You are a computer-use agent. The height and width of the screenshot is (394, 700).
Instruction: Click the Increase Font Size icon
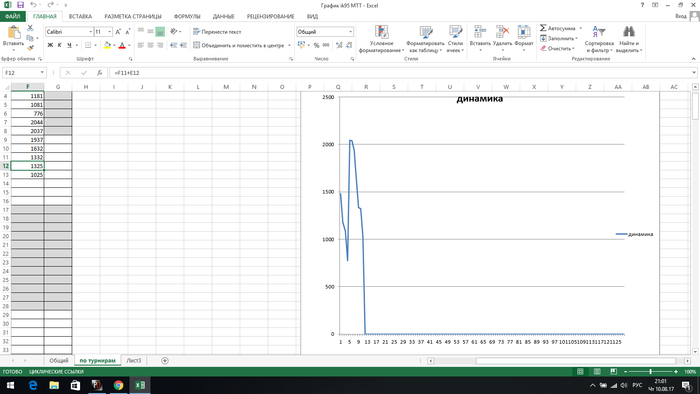pos(118,32)
